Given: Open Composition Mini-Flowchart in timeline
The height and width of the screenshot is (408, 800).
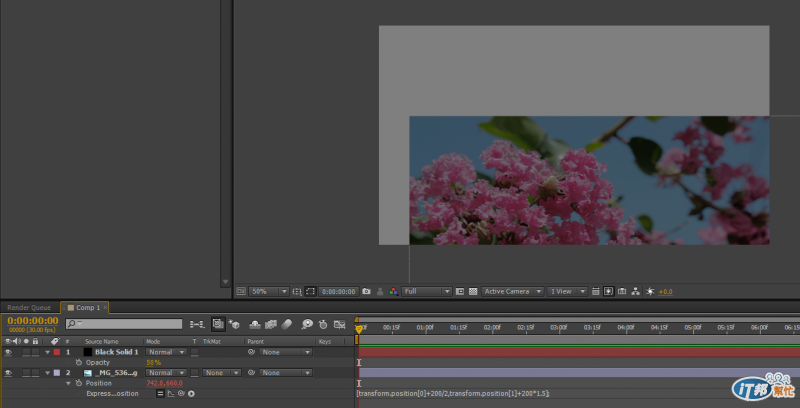Looking at the screenshot, I should point(197,324).
